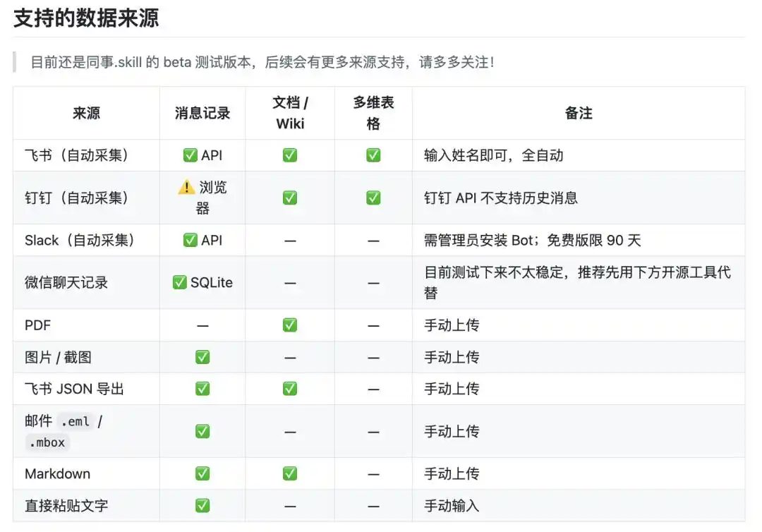Click the 支持的数据来源 heading
Viewport: 762px width, 532px height.
[86, 19]
